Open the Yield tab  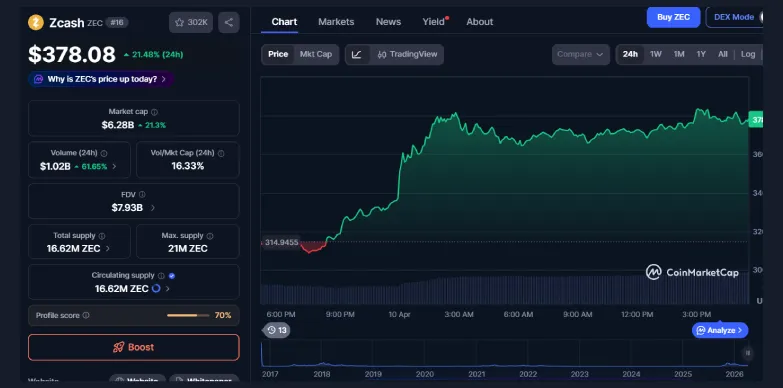(x=434, y=22)
